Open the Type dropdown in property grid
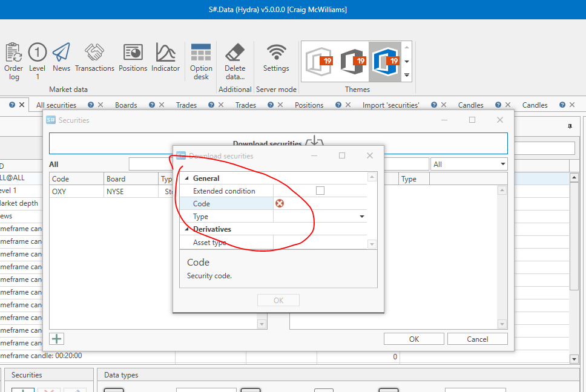 (362, 217)
